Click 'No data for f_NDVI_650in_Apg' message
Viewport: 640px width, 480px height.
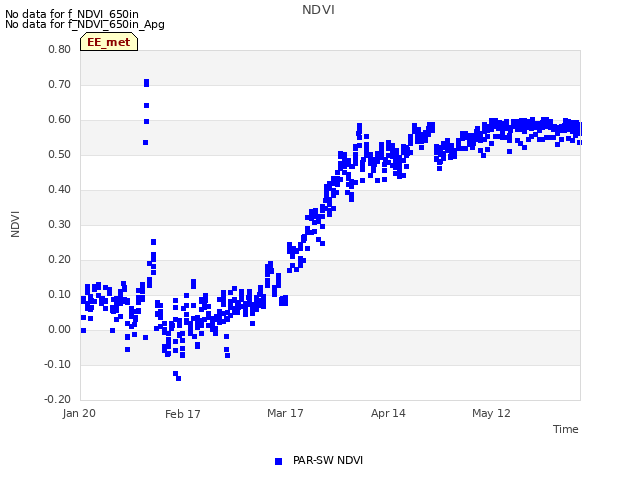coord(85,24)
